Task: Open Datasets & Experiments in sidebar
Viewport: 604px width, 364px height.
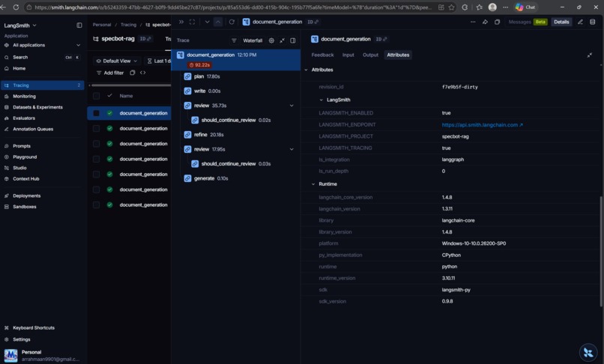Action: [x=43, y=107]
